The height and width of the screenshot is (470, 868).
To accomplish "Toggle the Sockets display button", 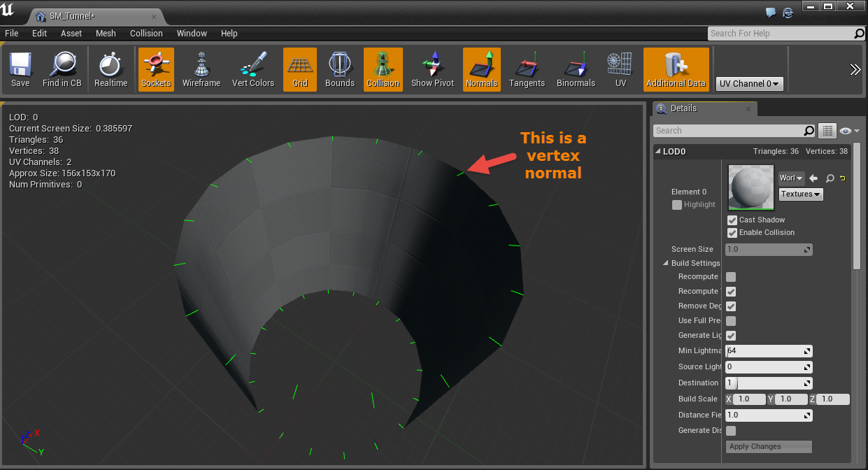I will (156, 70).
